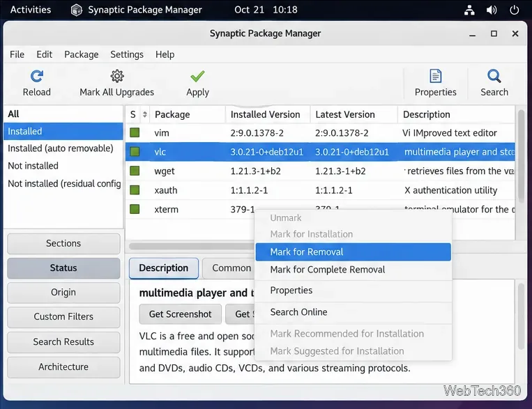
Task: Sort by Installed Version column header
Action: click(x=268, y=114)
